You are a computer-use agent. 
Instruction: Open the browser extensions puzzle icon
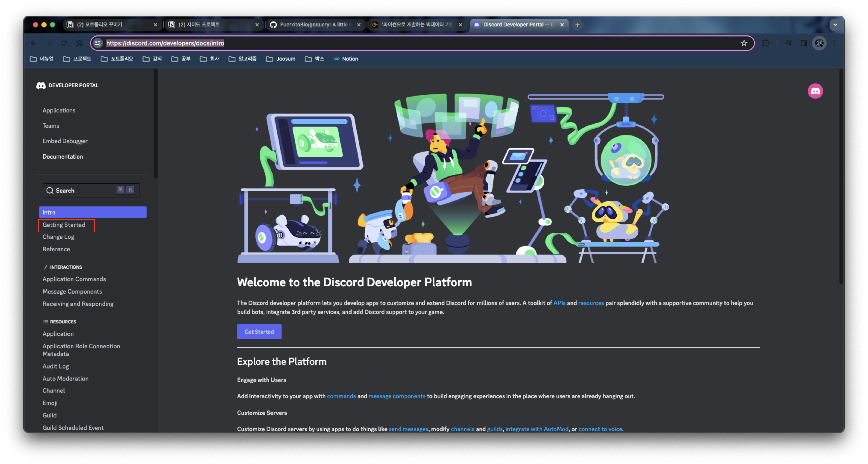point(765,43)
